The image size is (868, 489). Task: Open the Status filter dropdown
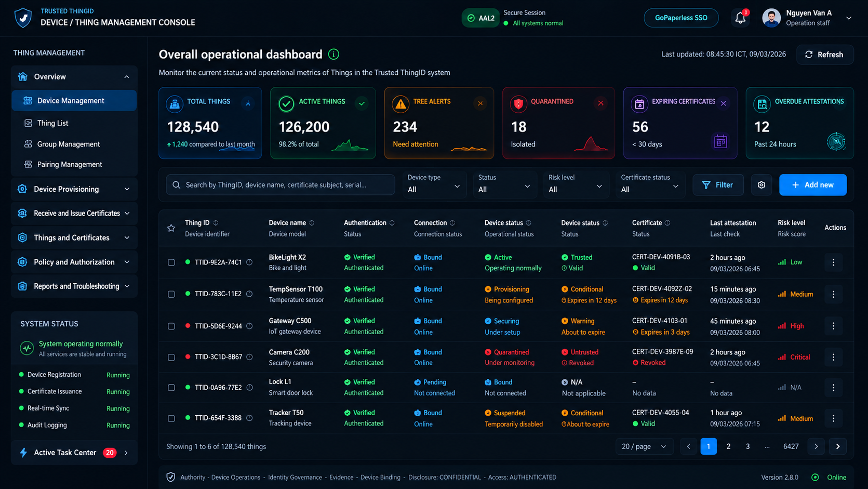click(x=504, y=184)
